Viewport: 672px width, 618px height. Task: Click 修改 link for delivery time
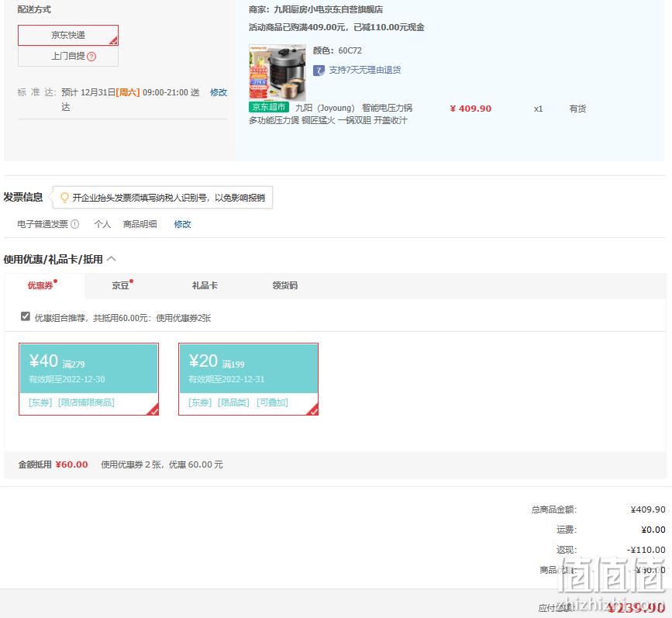tap(218, 92)
